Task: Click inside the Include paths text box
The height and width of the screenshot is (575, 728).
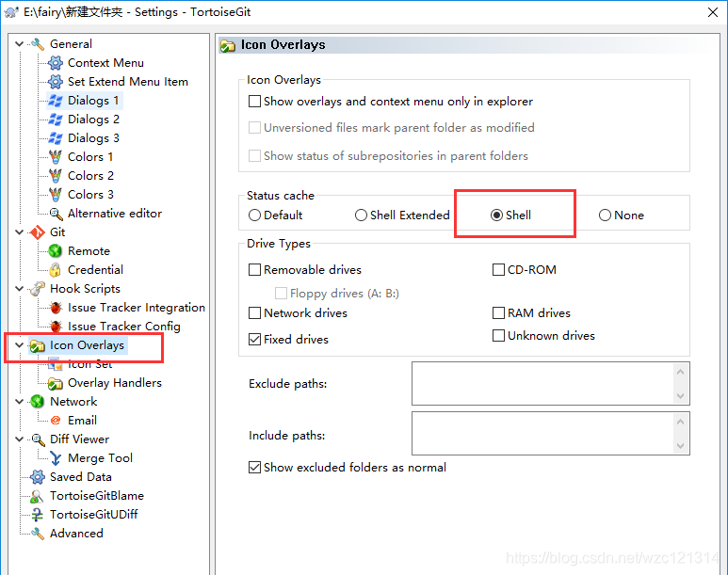Action: click(542, 434)
